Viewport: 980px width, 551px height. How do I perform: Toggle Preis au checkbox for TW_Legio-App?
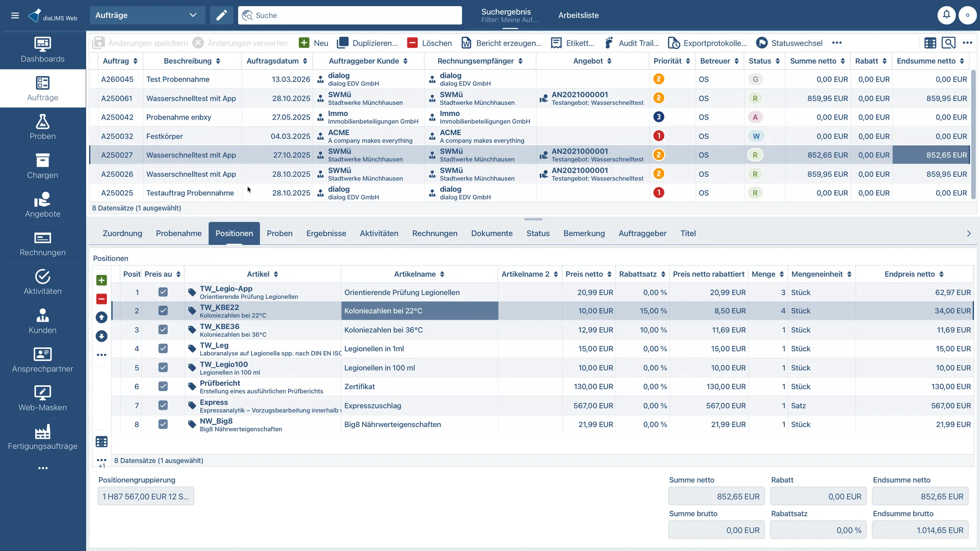(163, 292)
